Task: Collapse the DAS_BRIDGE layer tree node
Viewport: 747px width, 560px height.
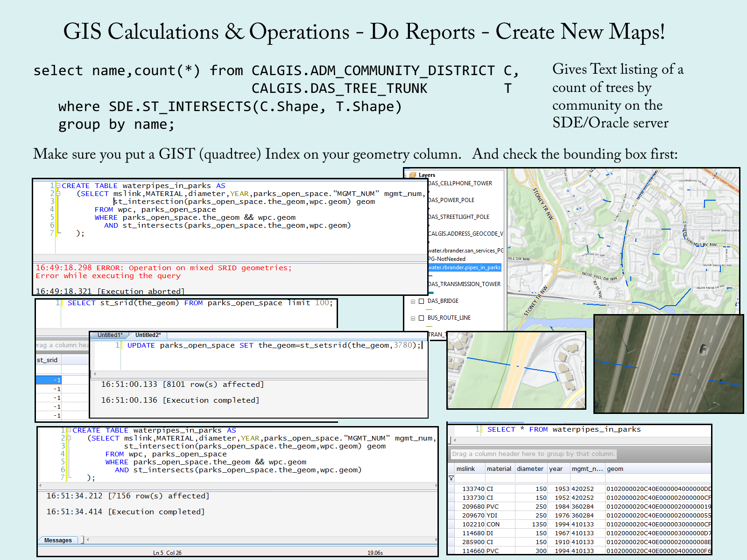Action: 413,301
